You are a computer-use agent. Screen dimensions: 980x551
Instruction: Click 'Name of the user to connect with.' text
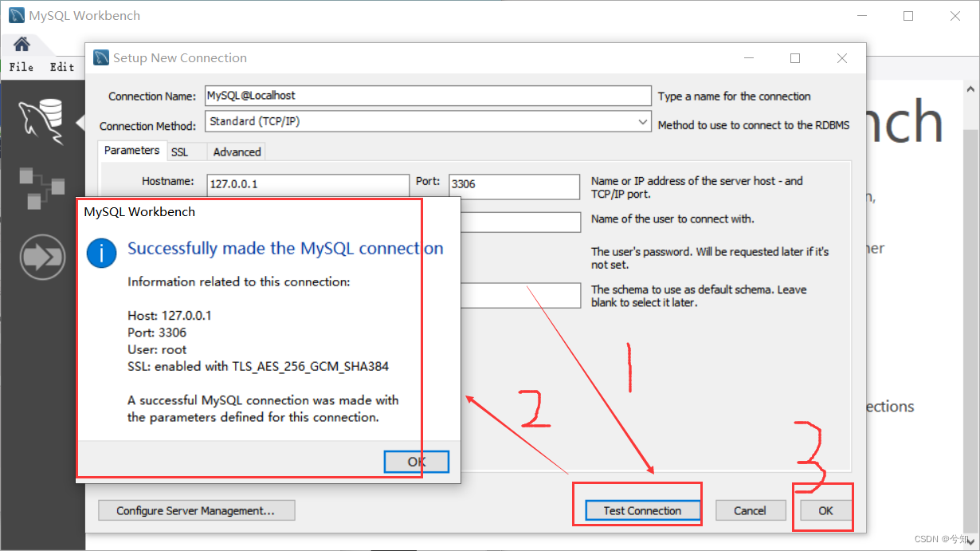tap(672, 218)
